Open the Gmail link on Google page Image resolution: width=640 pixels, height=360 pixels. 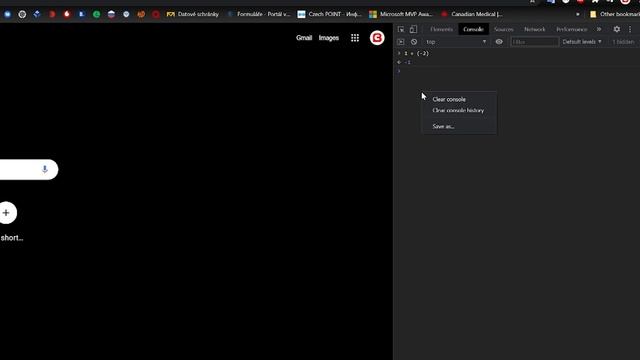(x=304, y=38)
